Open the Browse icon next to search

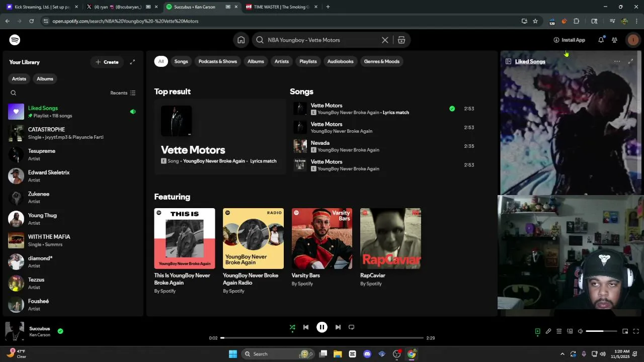pyautogui.click(x=401, y=40)
